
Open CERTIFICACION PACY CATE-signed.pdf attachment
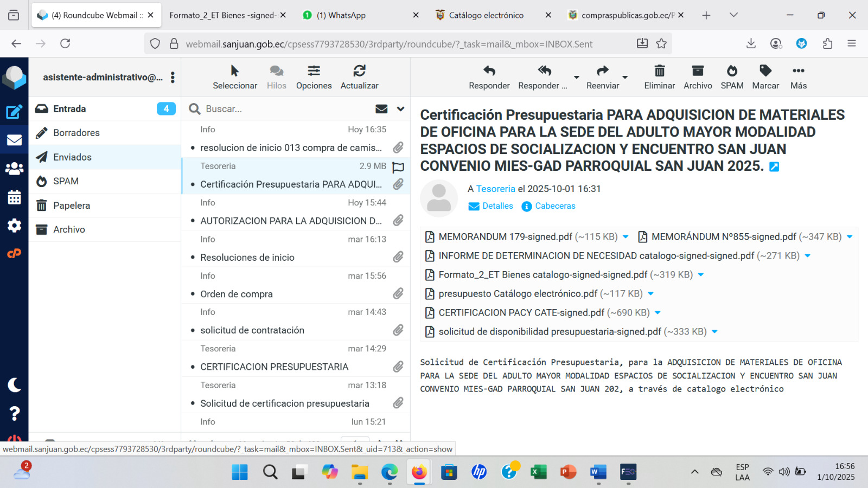pos(521,313)
